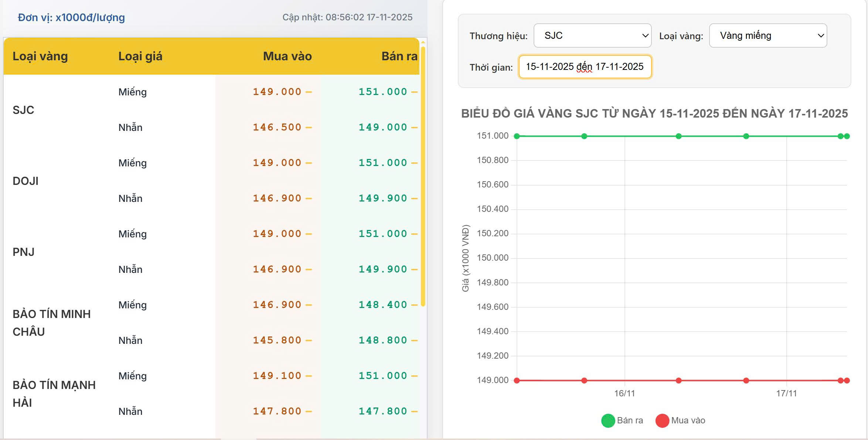
Task: Click trend dash icon beside SJC Miếng 149.000
Action: coord(309,92)
